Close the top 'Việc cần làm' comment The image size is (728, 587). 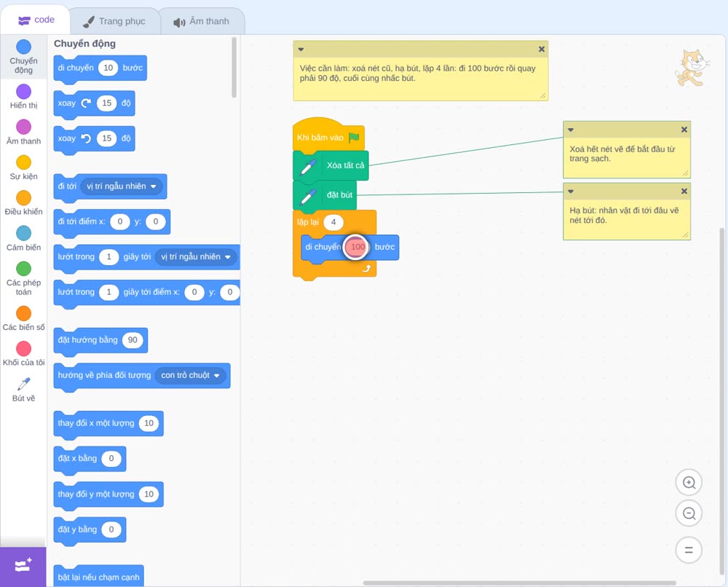[542, 50]
